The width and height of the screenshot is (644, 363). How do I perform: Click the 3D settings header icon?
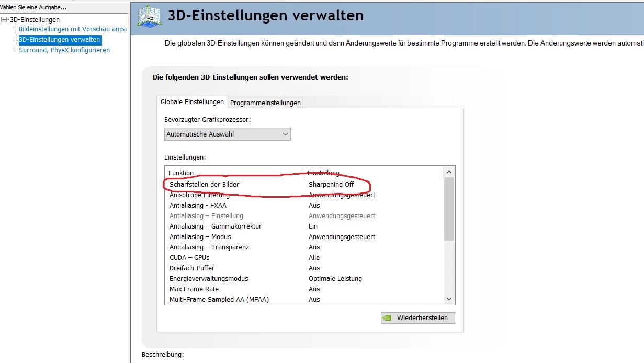click(x=149, y=16)
